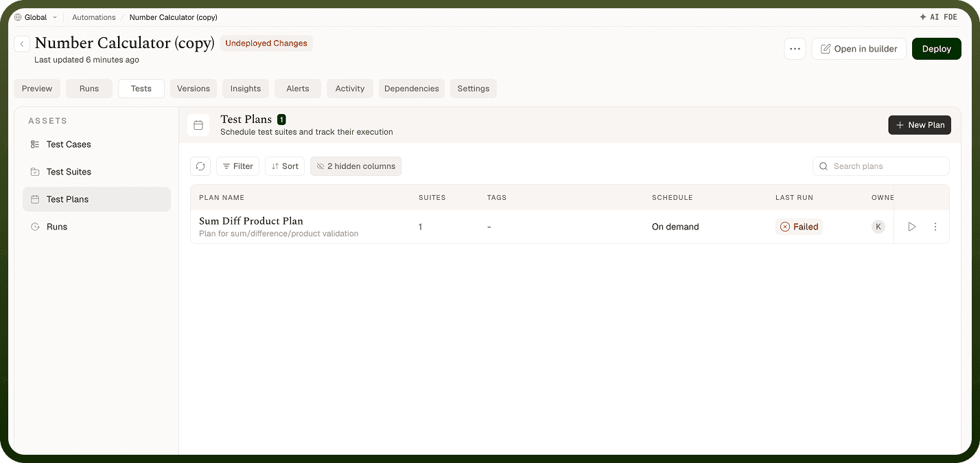Select Runs in the assets sidebar

click(x=97, y=227)
